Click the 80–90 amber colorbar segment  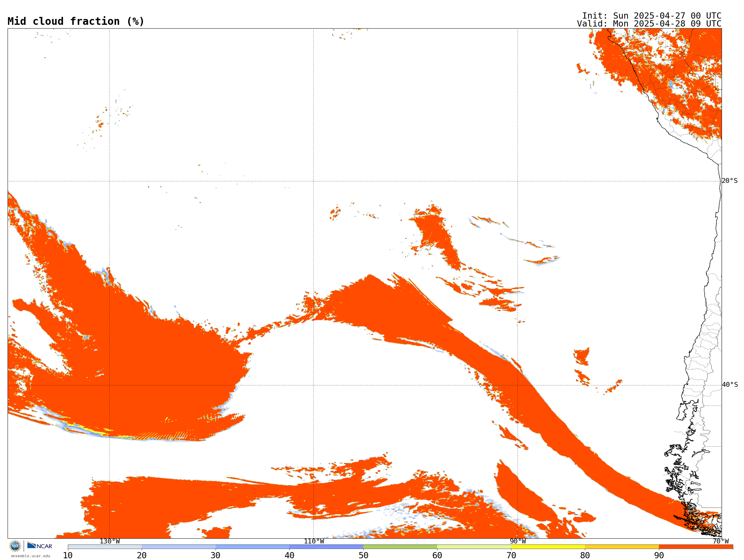[x=622, y=547]
